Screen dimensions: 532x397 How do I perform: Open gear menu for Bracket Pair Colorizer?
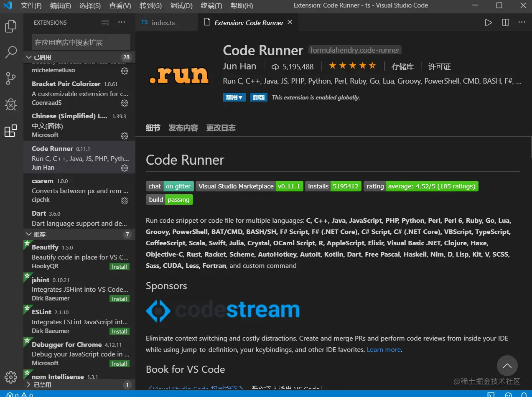[124, 103]
